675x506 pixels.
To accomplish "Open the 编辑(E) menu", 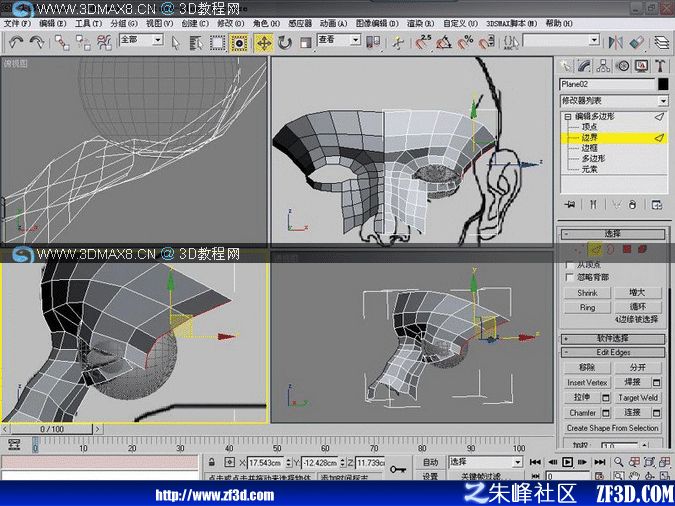I will pos(53,23).
